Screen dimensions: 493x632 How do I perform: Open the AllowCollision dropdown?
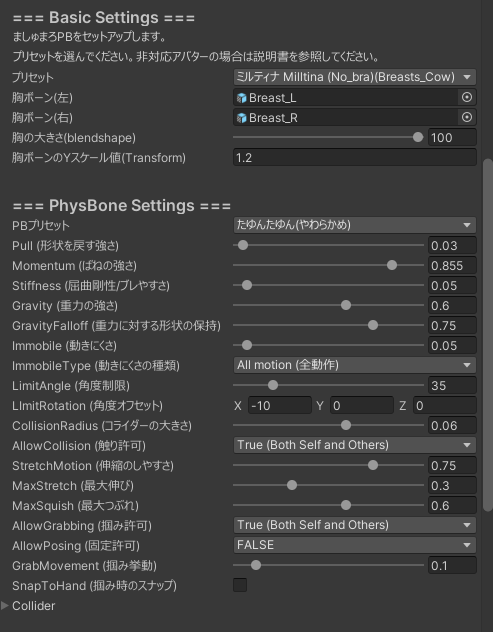[x=355, y=445]
